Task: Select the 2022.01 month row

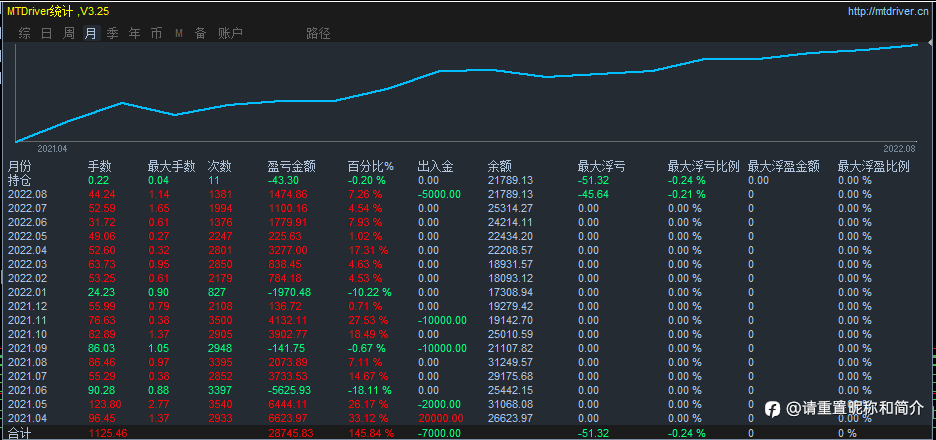Action: click(466, 292)
